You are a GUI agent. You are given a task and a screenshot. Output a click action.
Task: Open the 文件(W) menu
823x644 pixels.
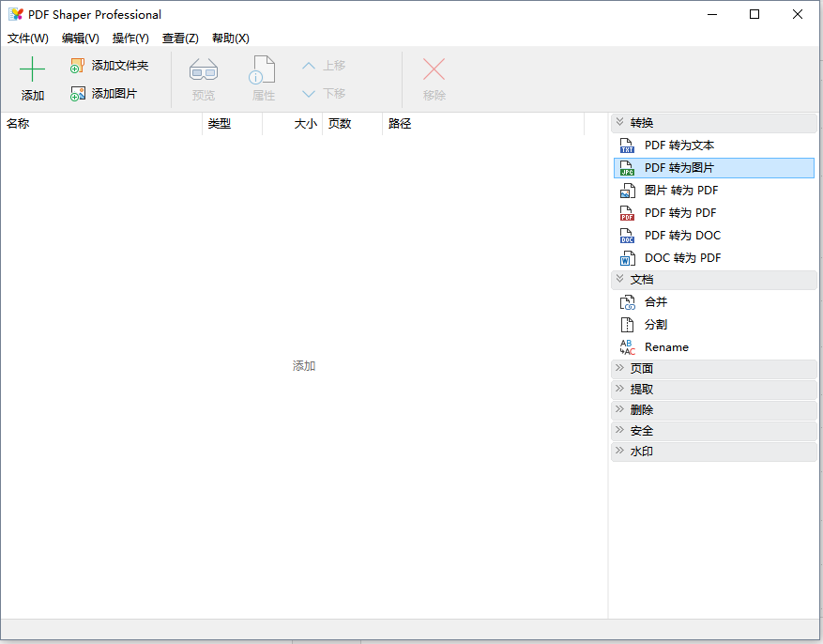[x=28, y=38]
